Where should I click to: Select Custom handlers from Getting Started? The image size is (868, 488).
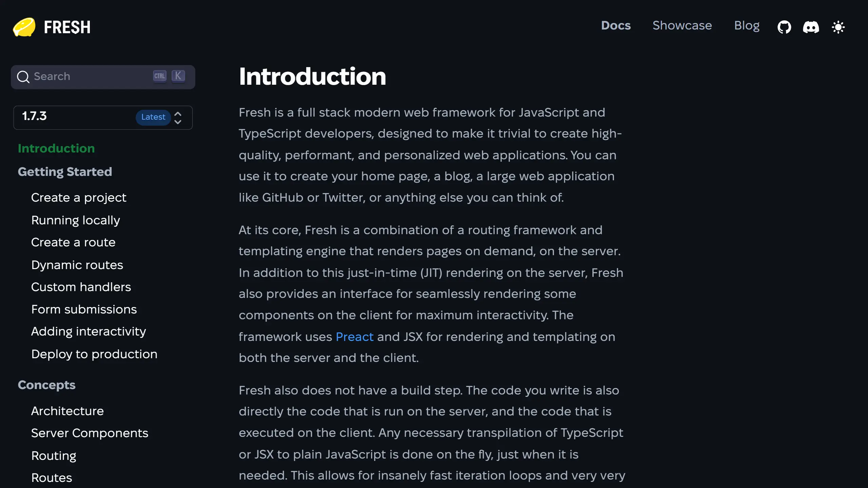pyautogui.click(x=81, y=287)
